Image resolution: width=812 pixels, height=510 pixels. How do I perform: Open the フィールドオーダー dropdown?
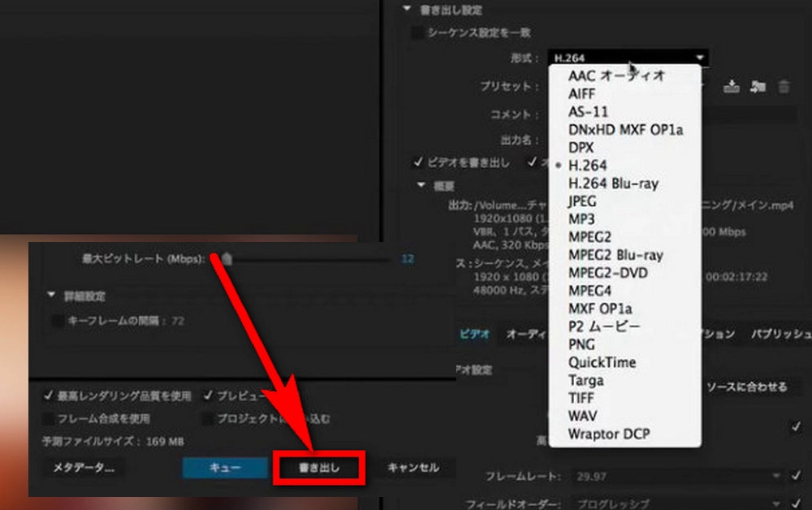pos(777,503)
